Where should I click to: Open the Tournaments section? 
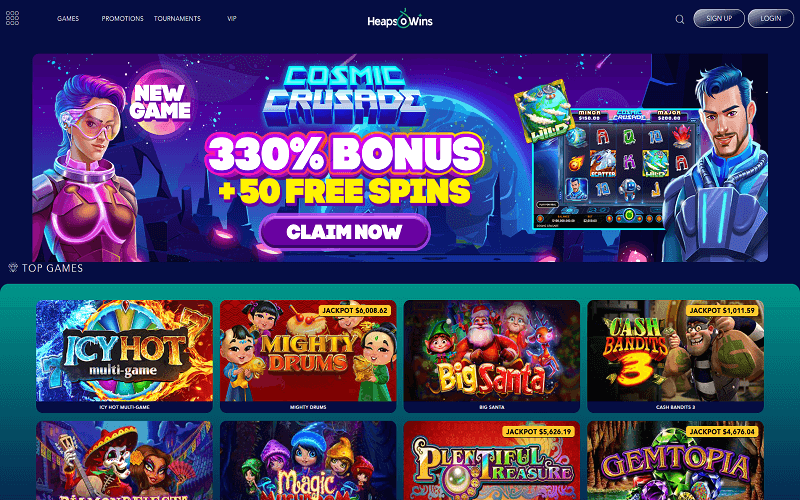pos(178,18)
